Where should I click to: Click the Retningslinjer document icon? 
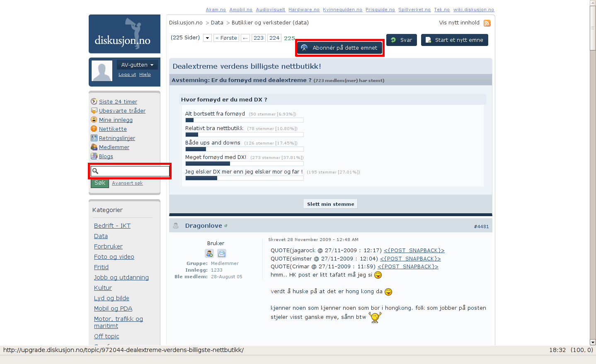point(94,138)
